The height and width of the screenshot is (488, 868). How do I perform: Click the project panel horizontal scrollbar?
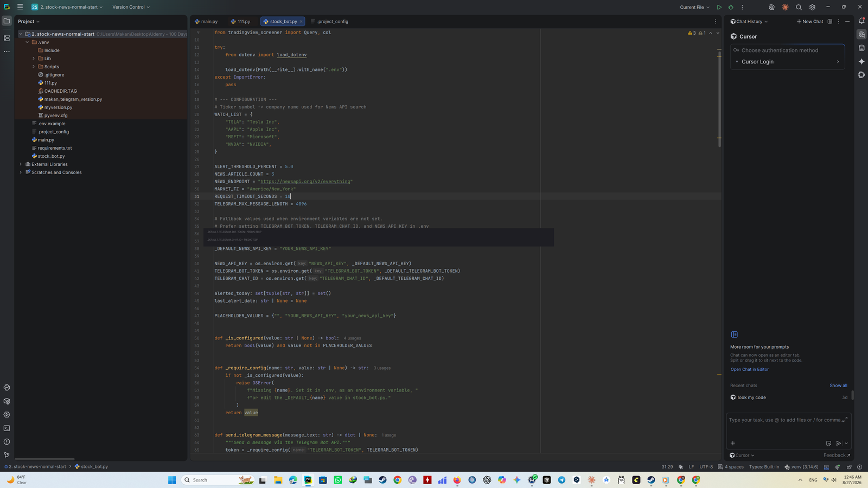click(44, 459)
